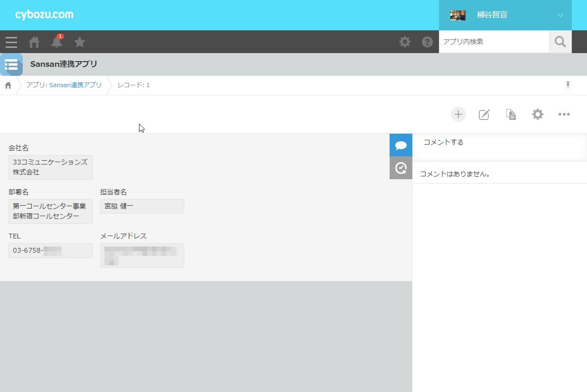This screenshot has width=587, height=392.
Task: Click the コメントはありません message
Action: (x=455, y=174)
